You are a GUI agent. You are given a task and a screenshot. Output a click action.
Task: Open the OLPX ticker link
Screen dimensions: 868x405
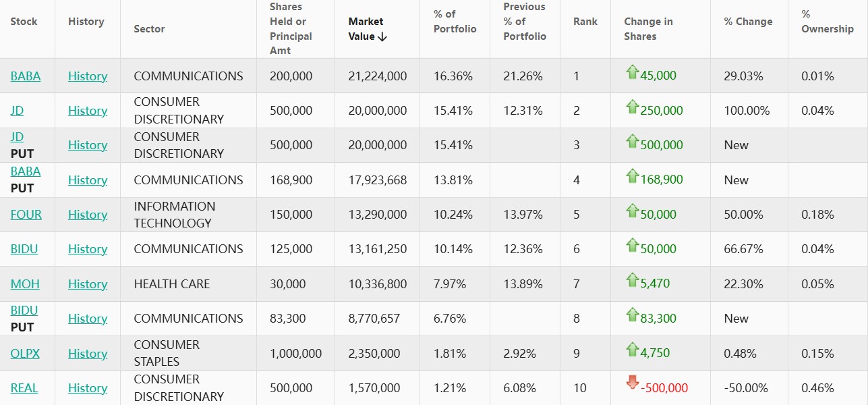click(x=26, y=354)
